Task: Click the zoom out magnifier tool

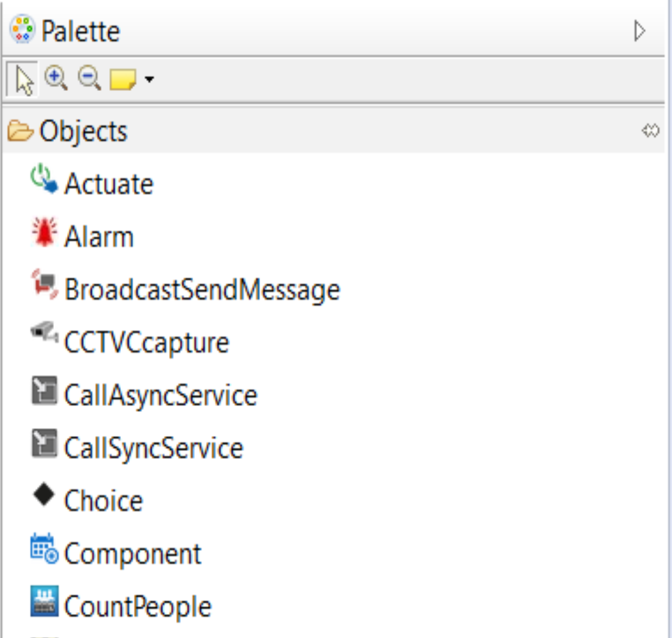Action: pyautogui.click(x=90, y=79)
